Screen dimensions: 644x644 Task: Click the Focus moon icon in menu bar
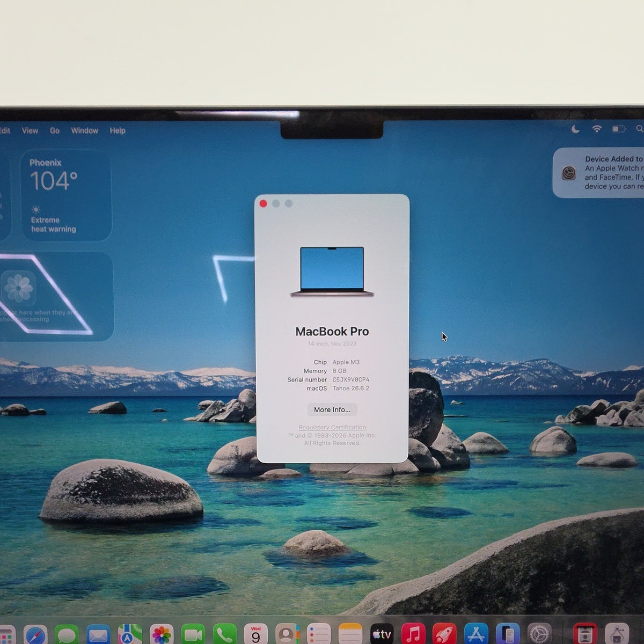click(x=575, y=129)
